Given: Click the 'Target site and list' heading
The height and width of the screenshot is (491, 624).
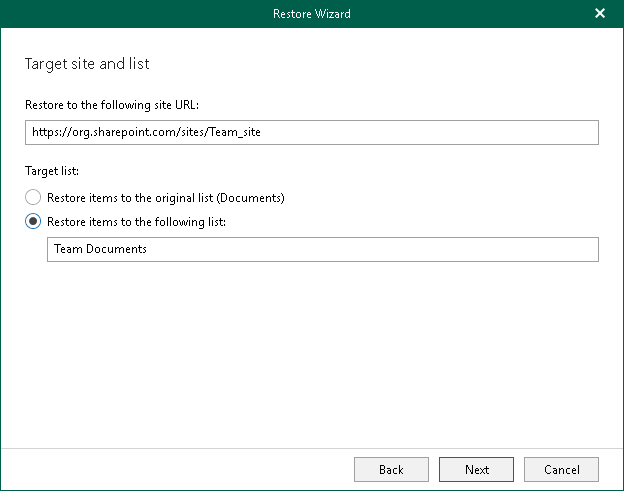Looking at the screenshot, I should (87, 64).
